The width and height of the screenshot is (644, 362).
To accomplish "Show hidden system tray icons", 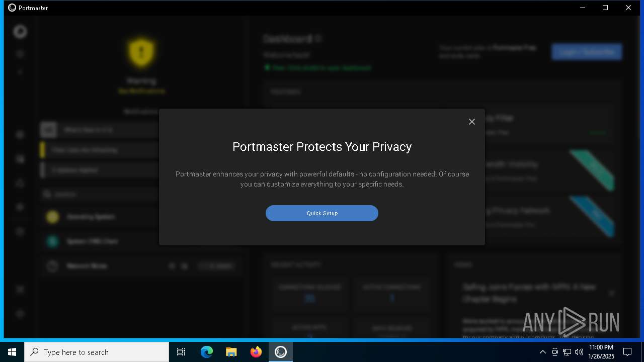I will [542, 352].
